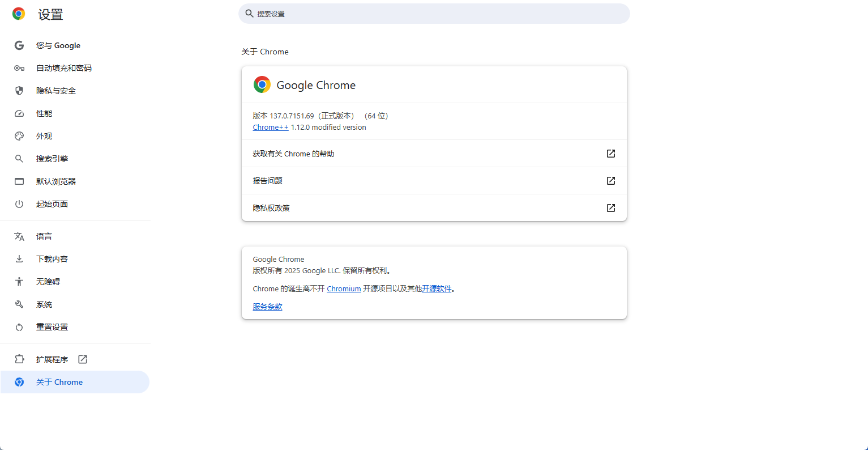Click the 扩展程序 external link icon
The image size is (868, 450).
(x=82, y=359)
